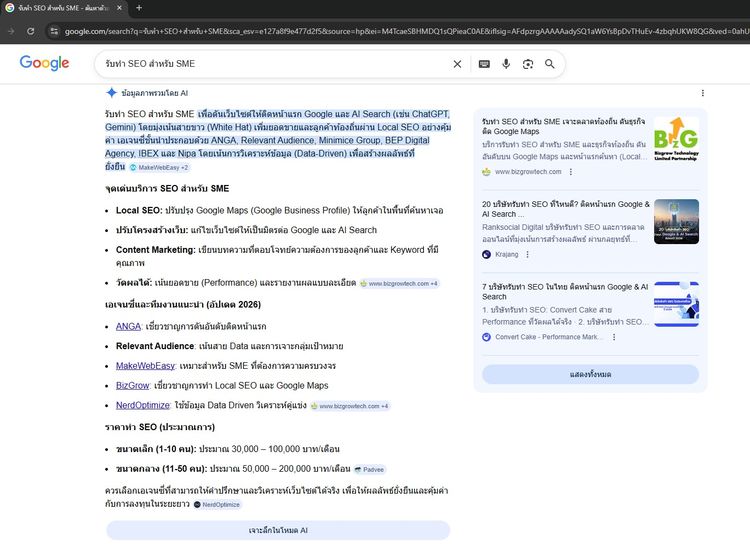
Task: Open Google Lens image search icon
Action: (x=528, y=64)
